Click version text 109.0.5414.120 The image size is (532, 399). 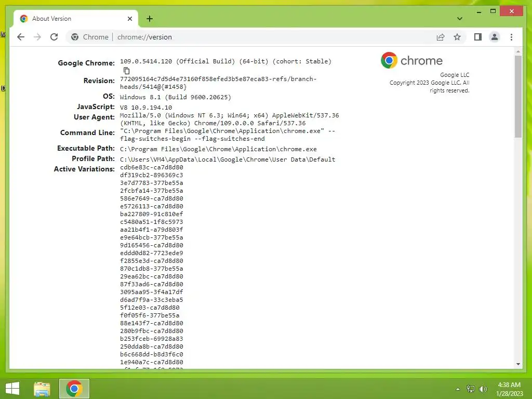[x=146, y=61]
